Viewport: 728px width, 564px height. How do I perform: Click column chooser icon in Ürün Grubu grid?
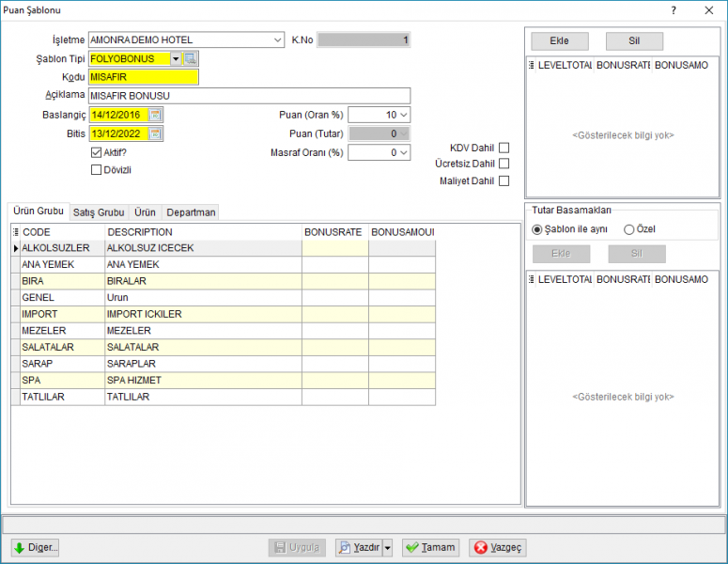click(x=15, y=232)
